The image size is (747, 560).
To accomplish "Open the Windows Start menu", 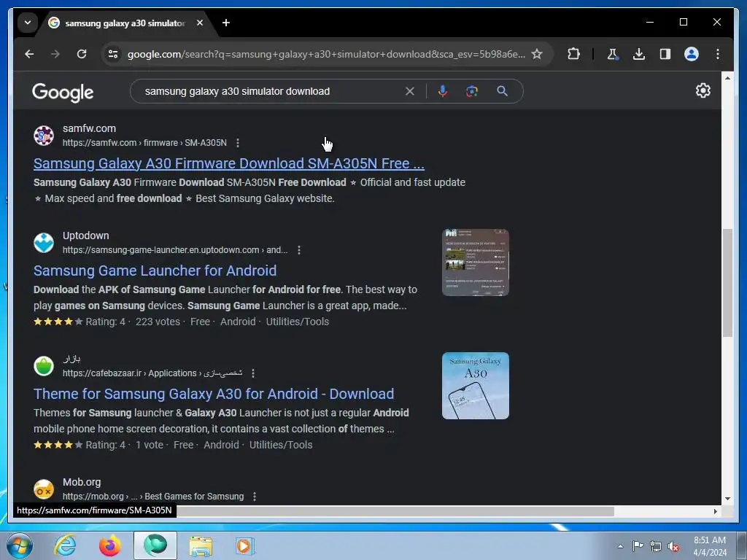I will [20, 545].
